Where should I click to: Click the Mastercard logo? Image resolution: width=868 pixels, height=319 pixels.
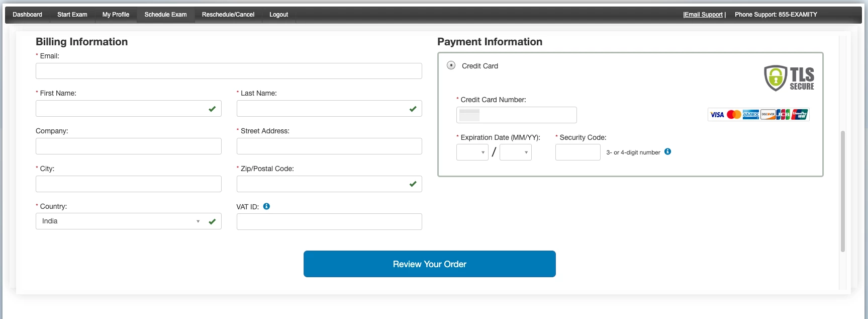coord(734,115)
